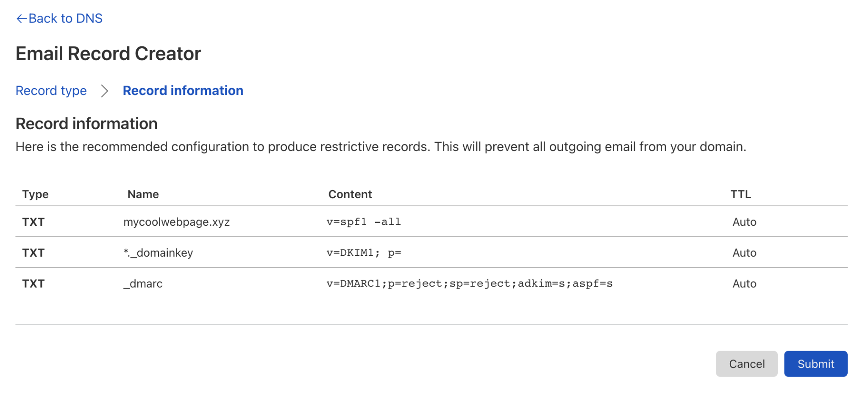Click the back arrow icon beside Back to DNS
Image resolution: width=868 pixels, height=393 pixels.
pos(21,19)
